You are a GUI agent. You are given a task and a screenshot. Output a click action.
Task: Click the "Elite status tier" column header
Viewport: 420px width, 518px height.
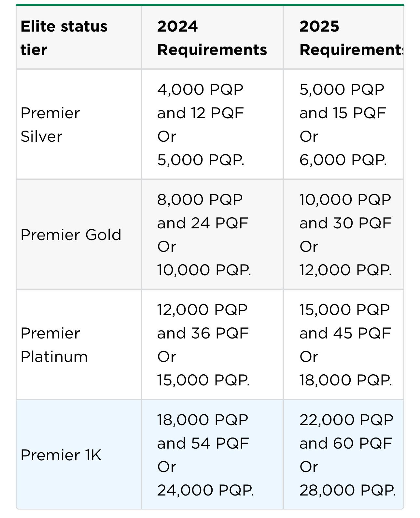click(64, 38)
